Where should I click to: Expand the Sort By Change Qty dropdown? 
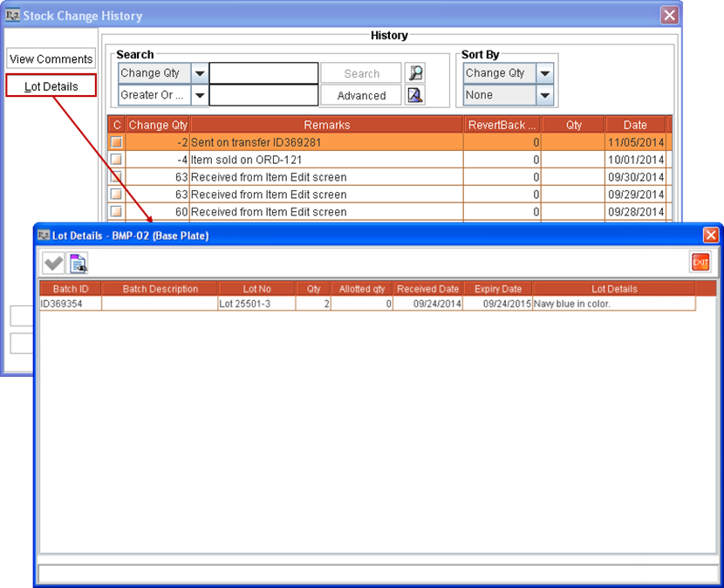pyautogui.click(x=545, y=73)
